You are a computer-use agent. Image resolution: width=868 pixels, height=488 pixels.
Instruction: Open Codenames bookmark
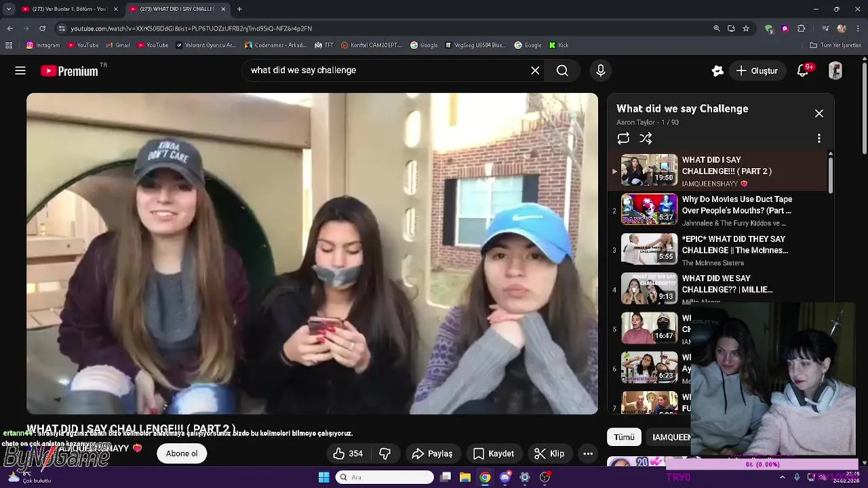tap(276, 45)
